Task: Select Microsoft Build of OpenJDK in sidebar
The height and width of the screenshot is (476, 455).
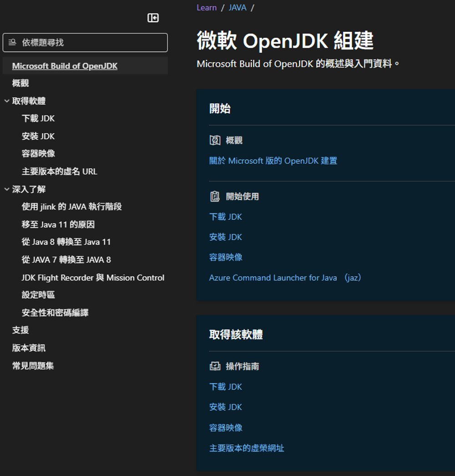Action: 65,66
